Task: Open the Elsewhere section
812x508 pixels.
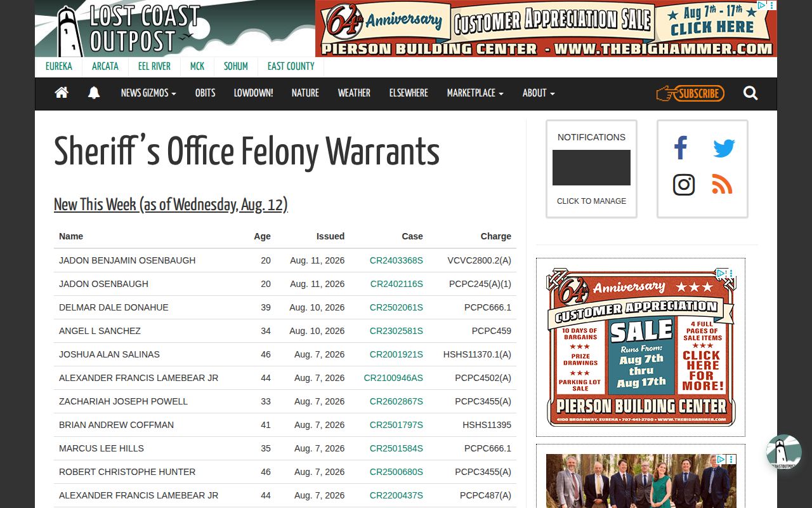Action: click(409, 93)
